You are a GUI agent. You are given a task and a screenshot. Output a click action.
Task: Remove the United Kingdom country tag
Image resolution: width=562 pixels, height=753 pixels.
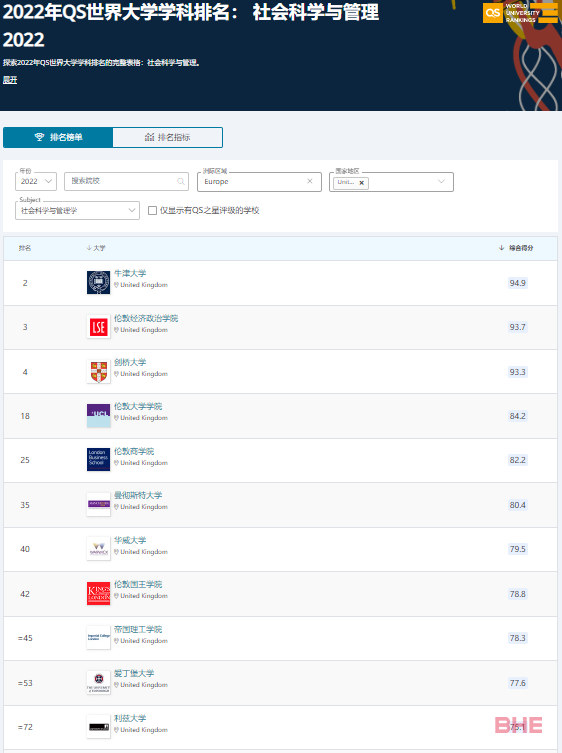pos(362,183)
